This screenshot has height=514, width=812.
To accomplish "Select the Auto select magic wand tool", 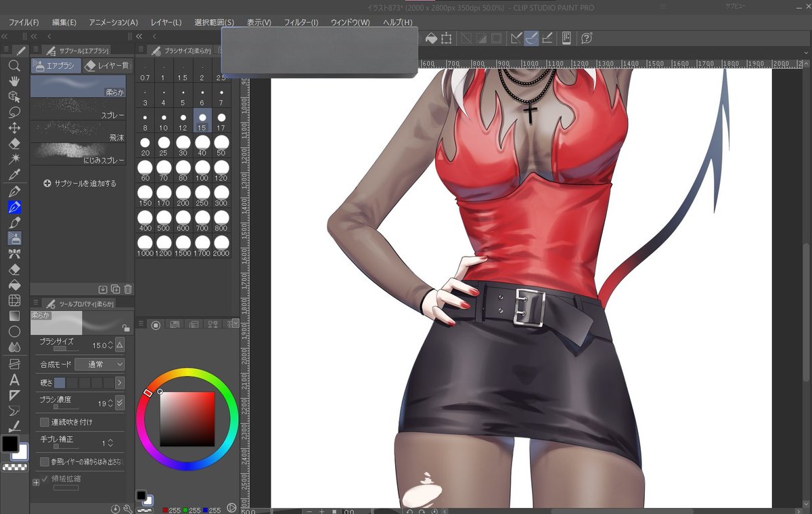I will pyautogui.click(x=14, y=159).
